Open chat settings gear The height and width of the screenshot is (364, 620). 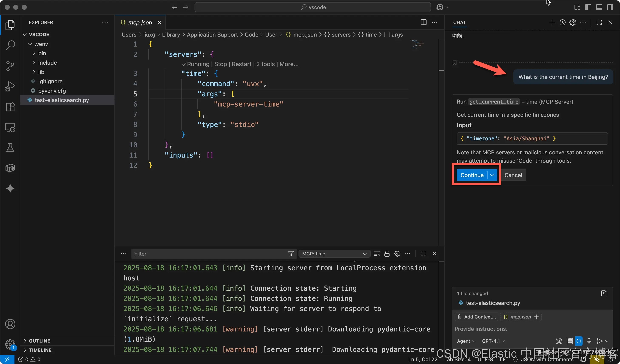573,22
